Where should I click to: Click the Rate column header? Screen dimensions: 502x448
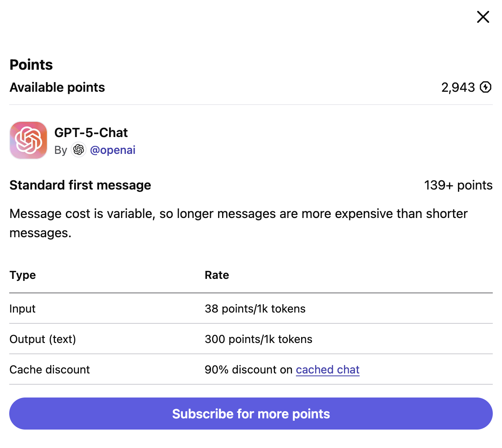tap(217, 275)
